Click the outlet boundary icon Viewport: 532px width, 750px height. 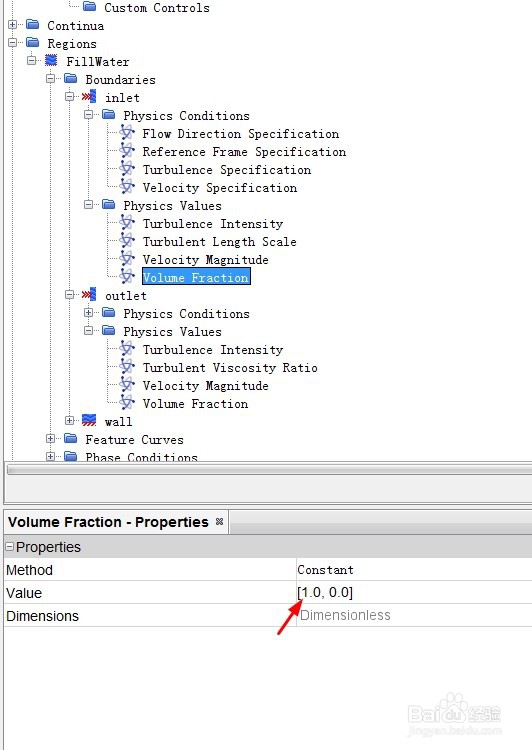(89, 295)
